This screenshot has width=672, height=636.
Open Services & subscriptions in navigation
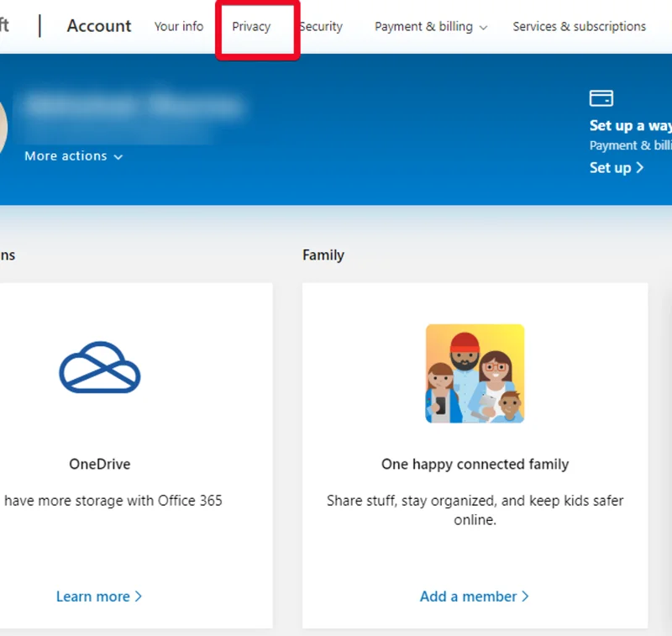[x=579, y=27]
